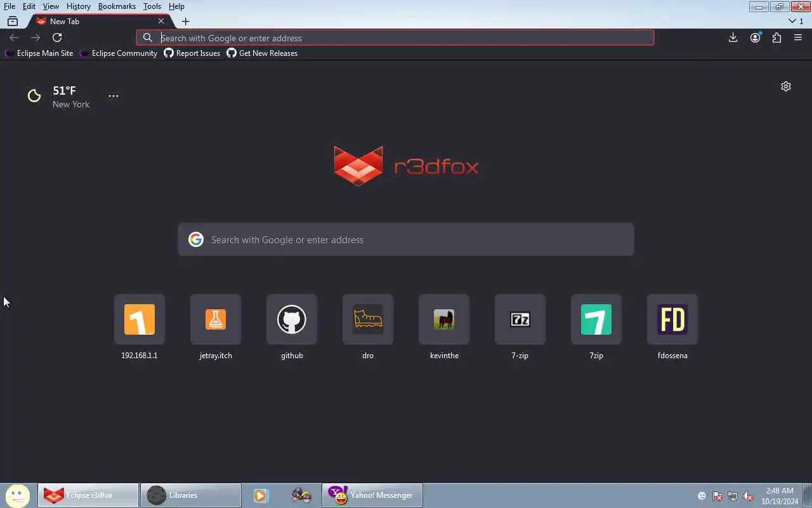Open weather widget options menu
Viewport: 812px width, 508px height.
click(x=113, y=96)
